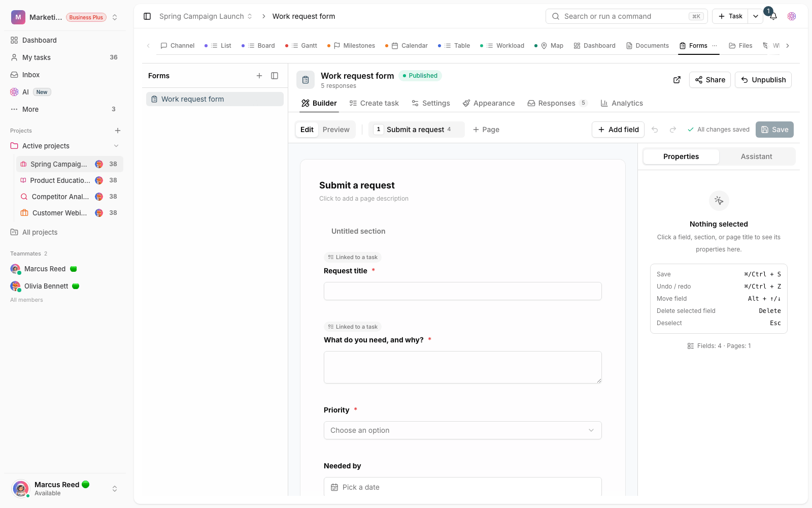This screenshot has height=508, width=812.
Task: Open notifications bell icon
Action: click(773, 16)
